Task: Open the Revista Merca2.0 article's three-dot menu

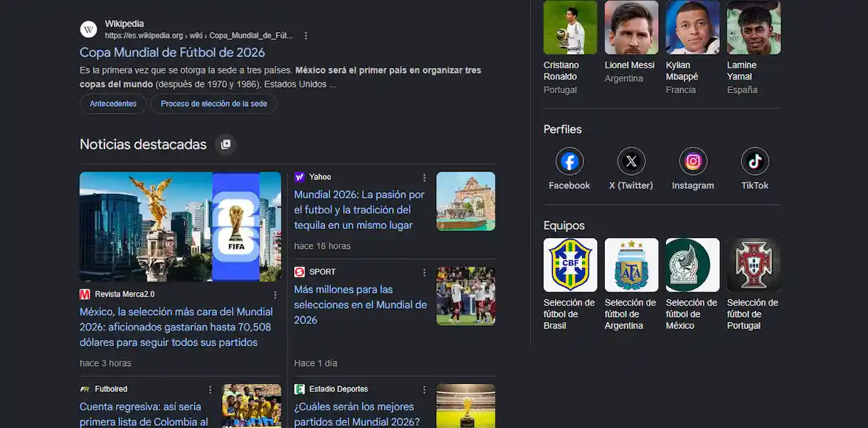Action: tap(275, 294)
